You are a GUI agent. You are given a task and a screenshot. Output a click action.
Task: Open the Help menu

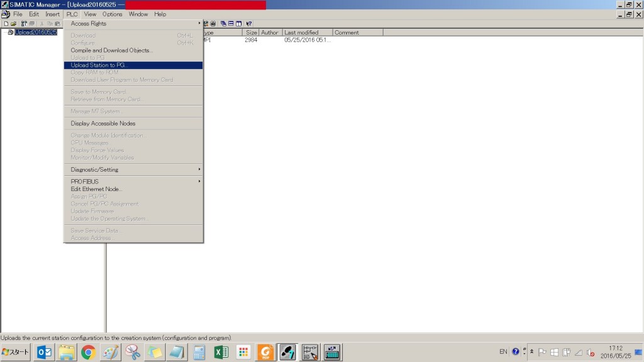pyautogui.click(x=160, y=14)
